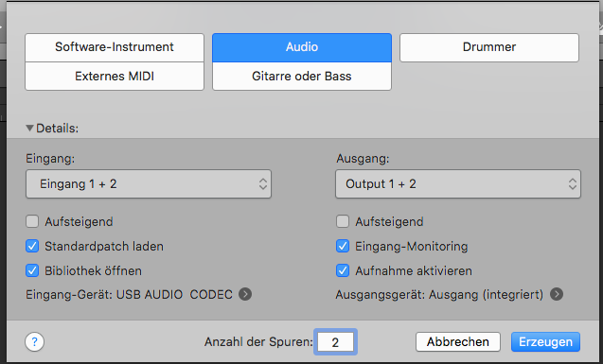Viewport: 603px width, 364px height.
Task: Choose Gitarre oder Bass track type
Action: coord(302,76)
